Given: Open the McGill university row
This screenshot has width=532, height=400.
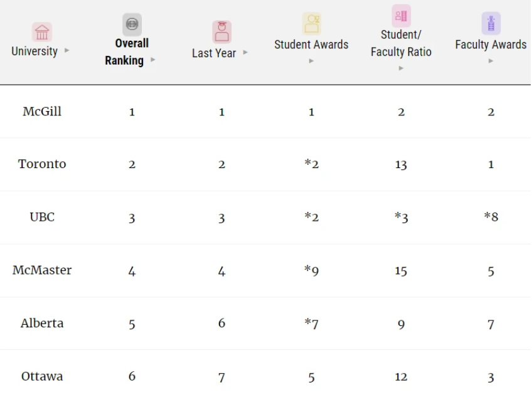Looking at the screenshot, I should pyautogui.click(x=42, y=112).
